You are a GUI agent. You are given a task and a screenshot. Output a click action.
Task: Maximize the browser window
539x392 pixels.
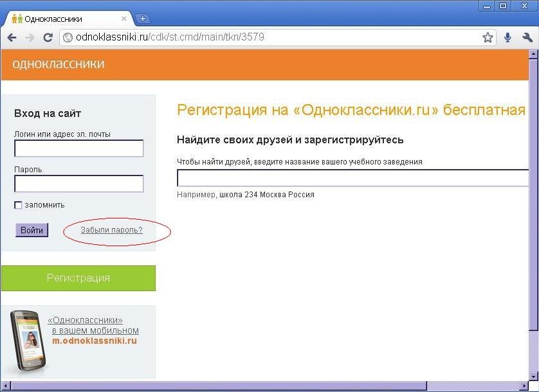(503, 6)
